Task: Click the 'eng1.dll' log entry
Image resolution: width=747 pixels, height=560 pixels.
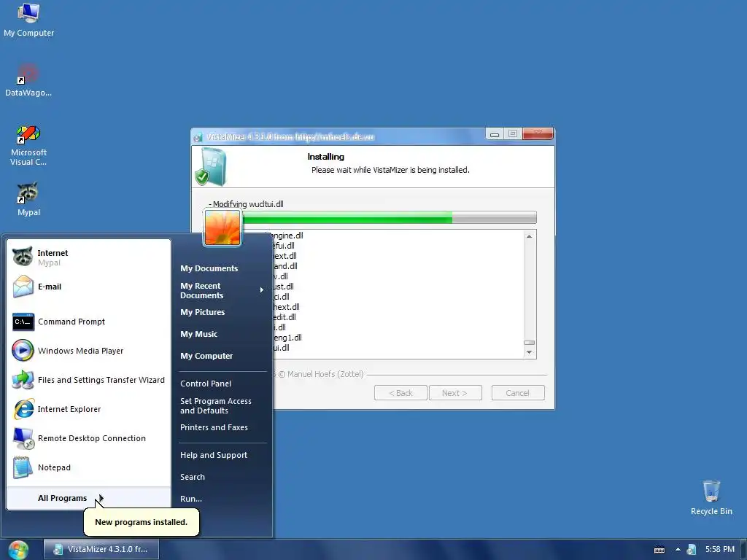Action: click(287, 338)
